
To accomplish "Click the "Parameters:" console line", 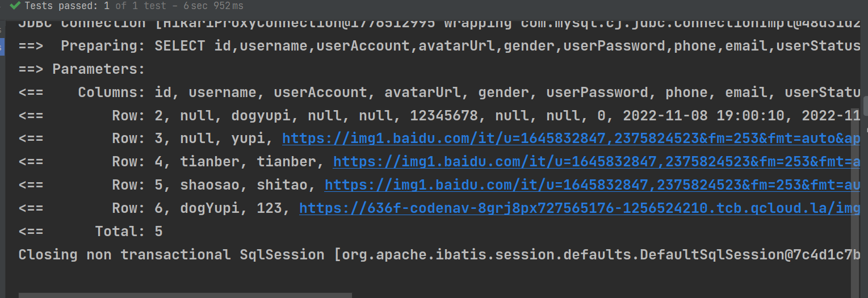I will [x=99, y=69].
